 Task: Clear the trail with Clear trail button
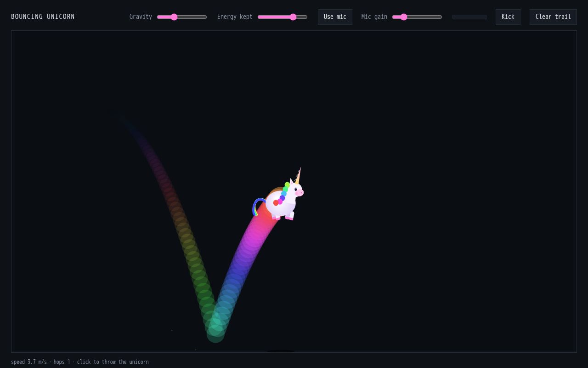pyautogui.click(x=553, y=17)
